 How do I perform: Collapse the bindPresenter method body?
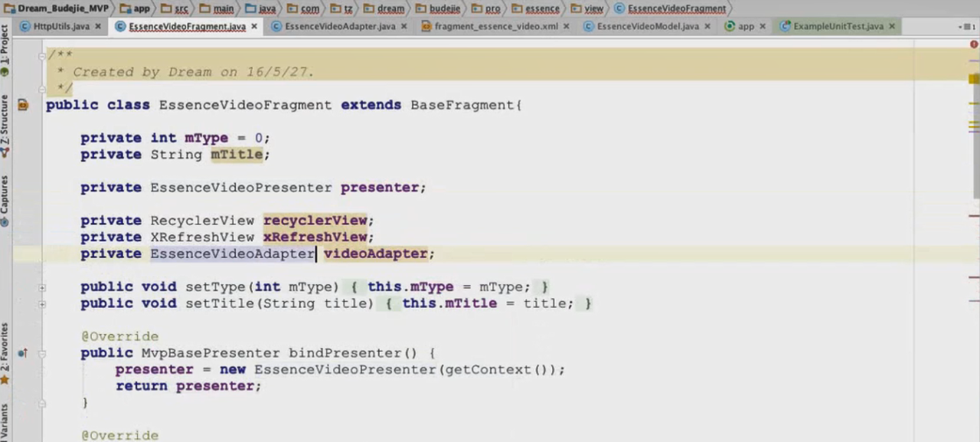point(42,353)
